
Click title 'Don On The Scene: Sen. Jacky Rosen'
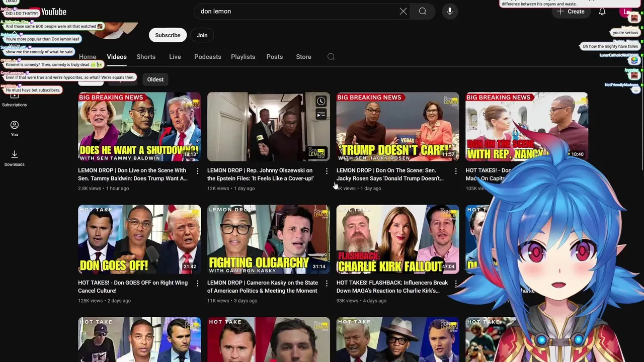390,174
